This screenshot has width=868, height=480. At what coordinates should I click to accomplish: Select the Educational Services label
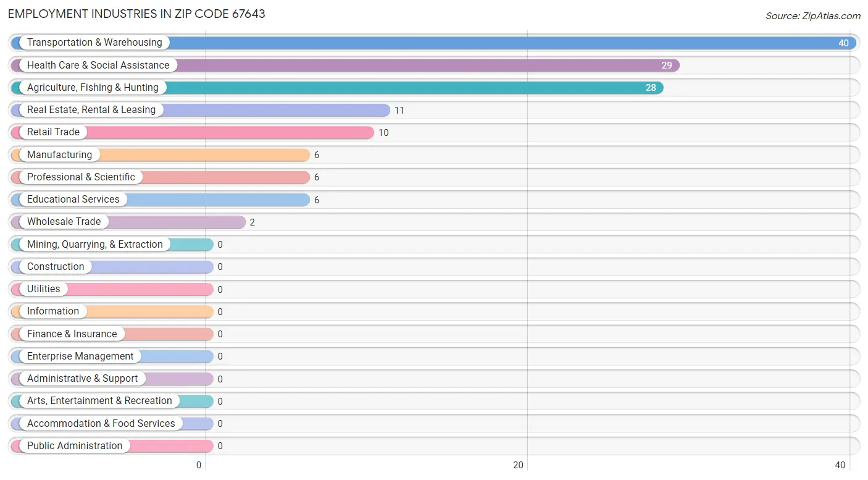coord(73,200)
